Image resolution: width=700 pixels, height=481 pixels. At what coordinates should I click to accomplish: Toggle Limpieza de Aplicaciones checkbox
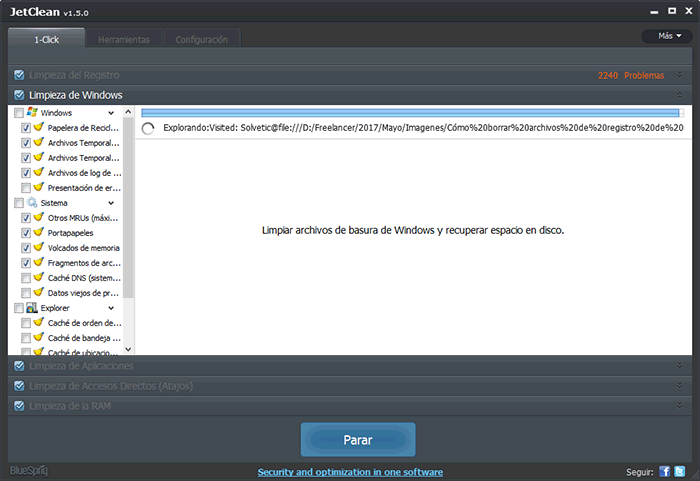pyautogui.click(x=19, y=366)
